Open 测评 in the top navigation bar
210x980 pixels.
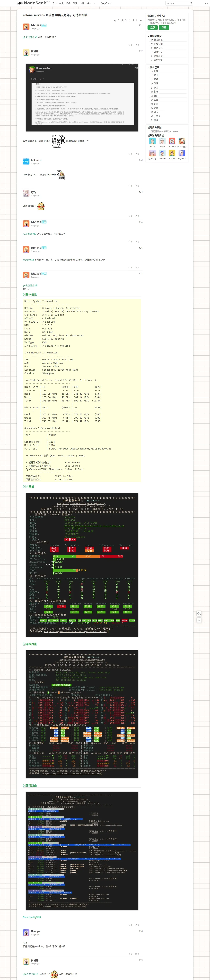pos(75,3)
